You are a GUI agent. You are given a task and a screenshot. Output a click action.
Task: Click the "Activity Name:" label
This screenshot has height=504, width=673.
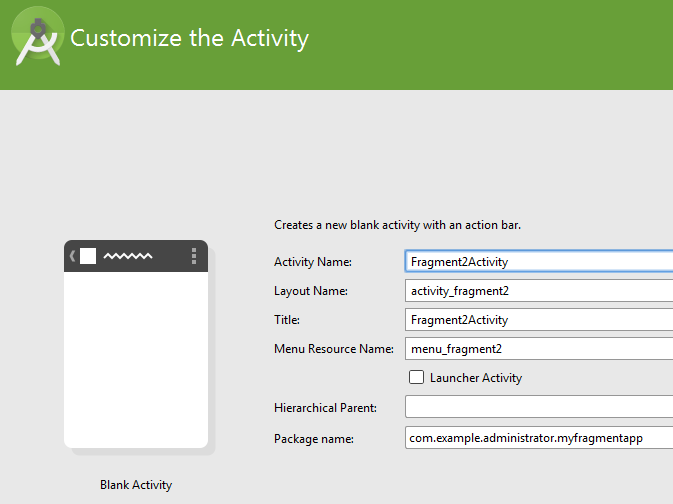314,262
